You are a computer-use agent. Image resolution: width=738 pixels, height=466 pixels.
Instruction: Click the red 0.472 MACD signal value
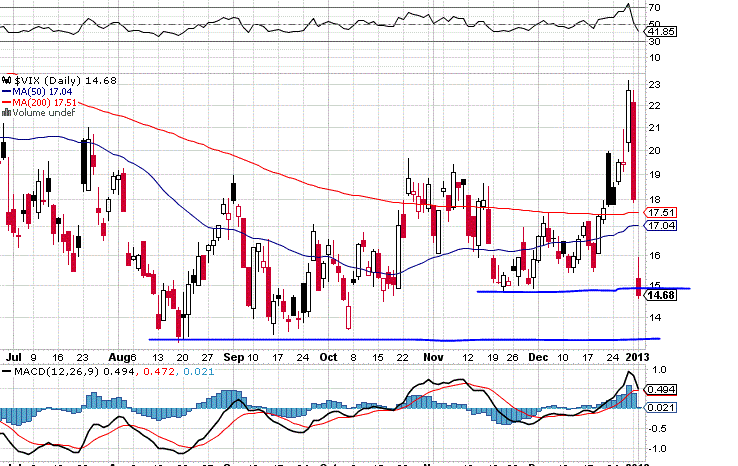click(x=135, y=373)
